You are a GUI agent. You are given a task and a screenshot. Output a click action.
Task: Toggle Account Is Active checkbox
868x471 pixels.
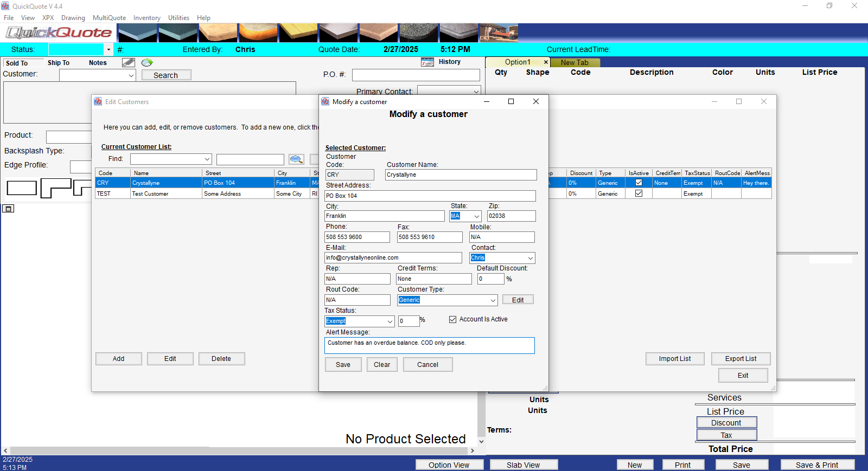[x=452, y=320]
